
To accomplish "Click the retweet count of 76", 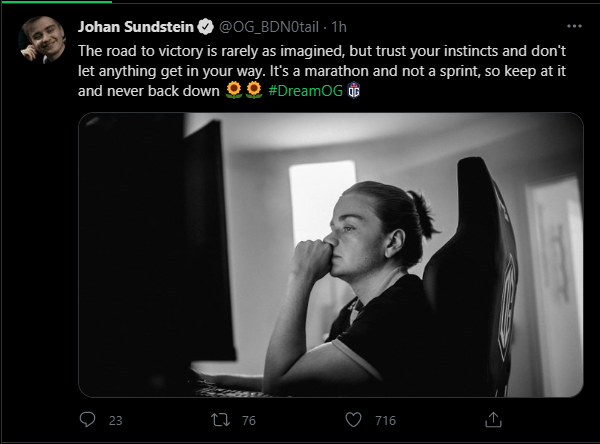I will tap(247, 421).
